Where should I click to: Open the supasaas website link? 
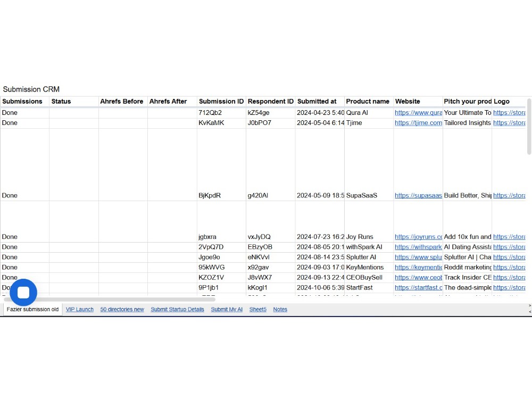click(x=418, y=195)
